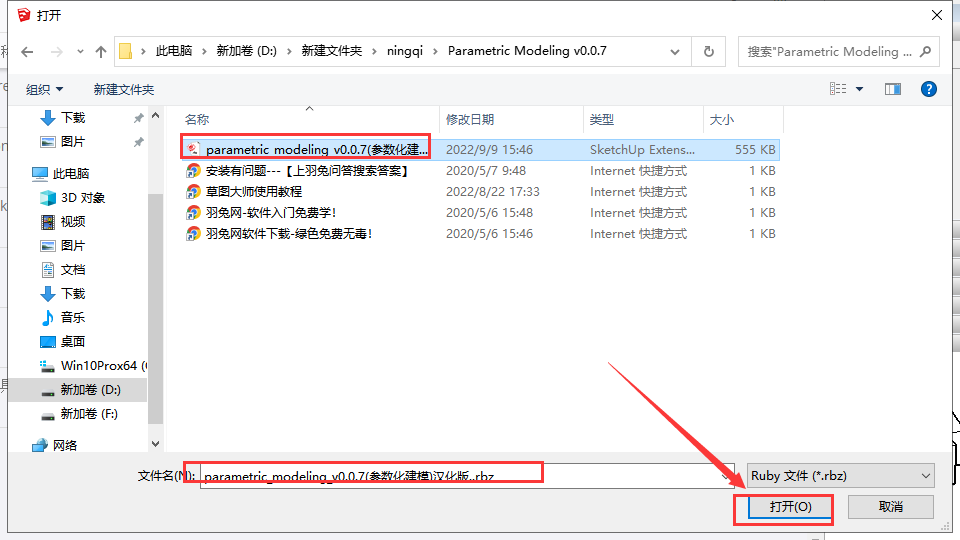The image size is (960, 540).
Task: Select the 羽兔网-软件入门免费学 shortcut
Action: coord(271,212)
